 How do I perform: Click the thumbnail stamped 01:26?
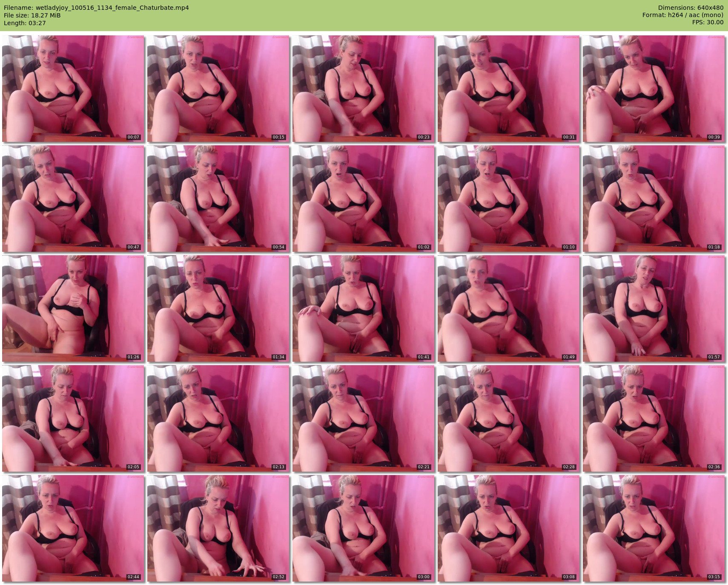tap(73, 308)
